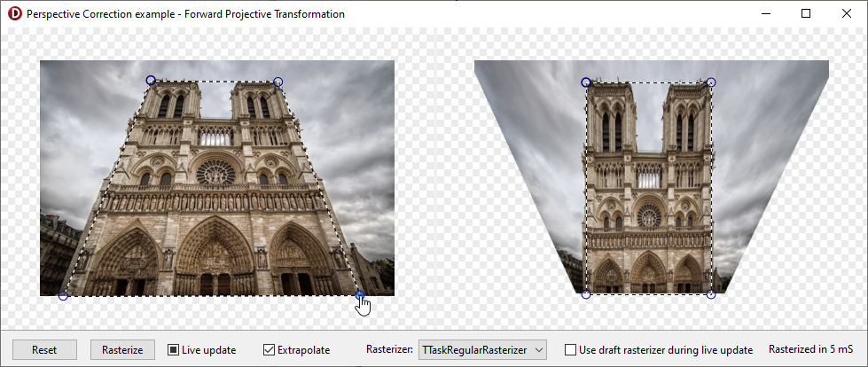Image resolution: width=868 pixels, height=367 pixels.
Task: Click the top-left corner handle on source image
Action: click(151, 81)
